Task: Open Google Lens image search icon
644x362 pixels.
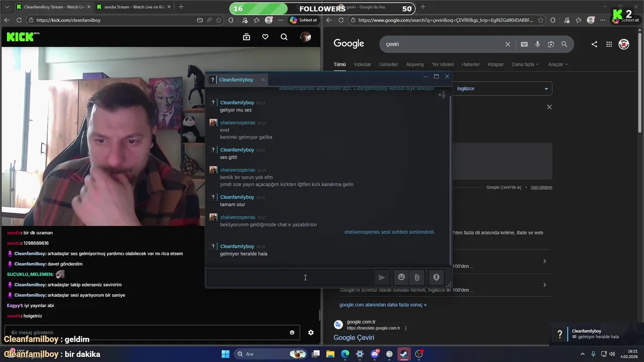Action: pos(551,44)
